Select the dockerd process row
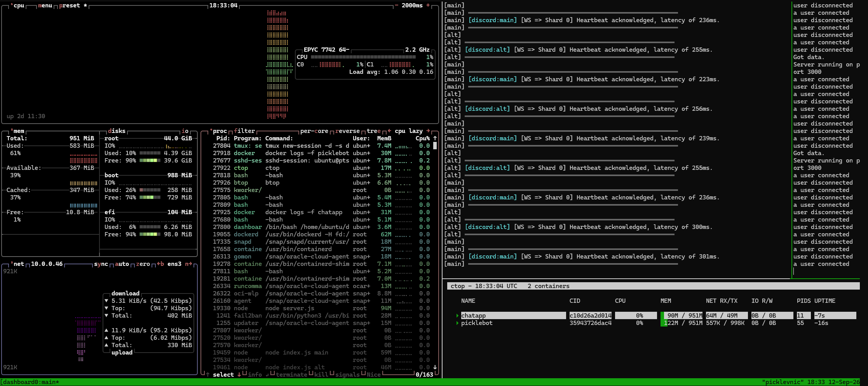The width and height of the screenshot is (868, 386). tap(321, 234)
